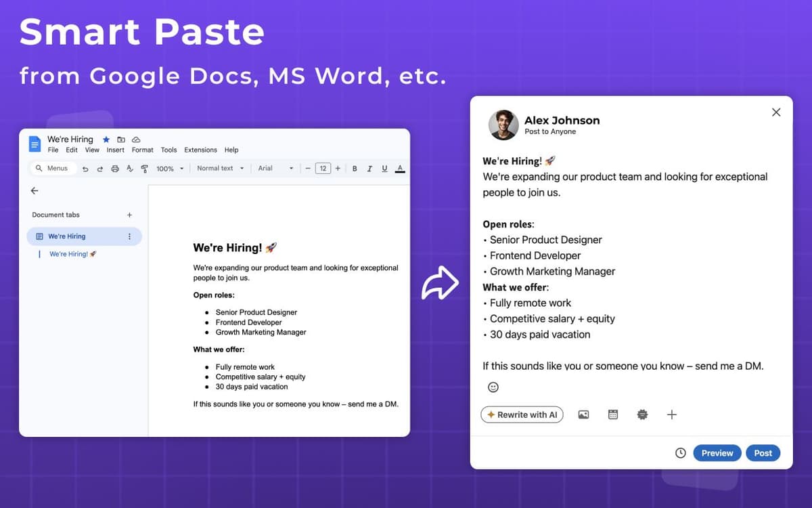This screenshot has height=508, width=812.
Task: Open the 100% zoom dropdown
Action: coord(170,169)
